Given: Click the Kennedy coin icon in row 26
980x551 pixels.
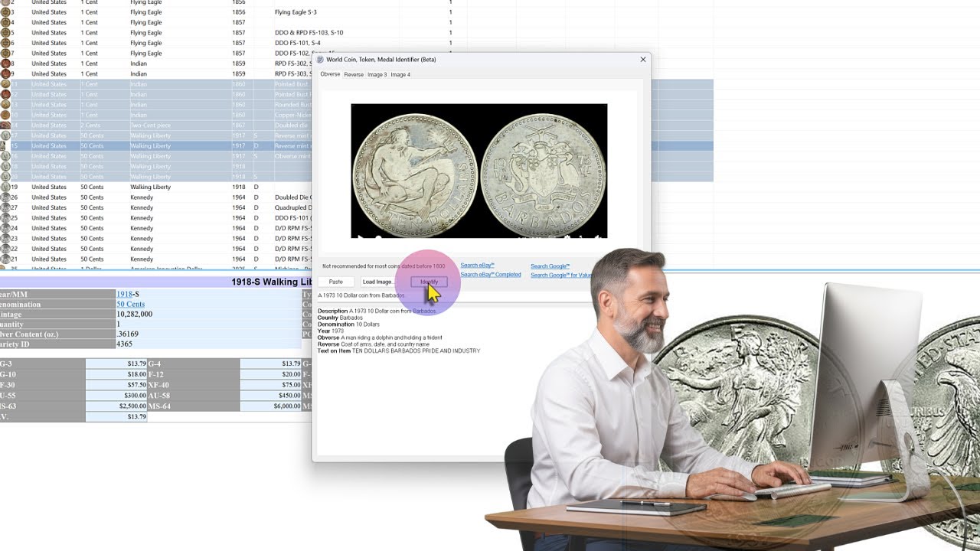Looking at the screenshot, I should [x=5, y=197].
